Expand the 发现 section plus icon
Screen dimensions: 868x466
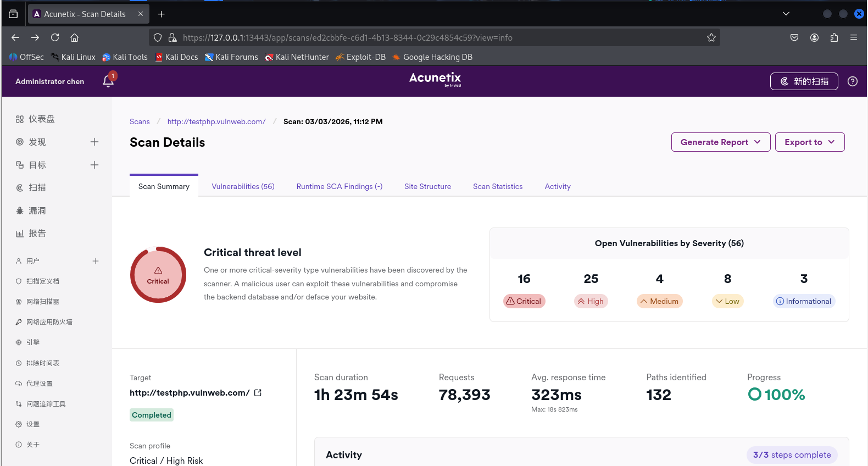(94, 142)
